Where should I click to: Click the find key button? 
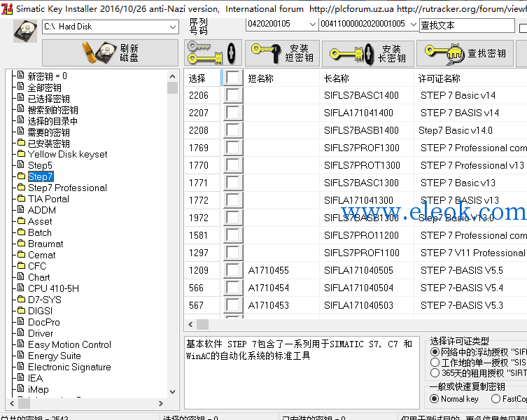465,52
